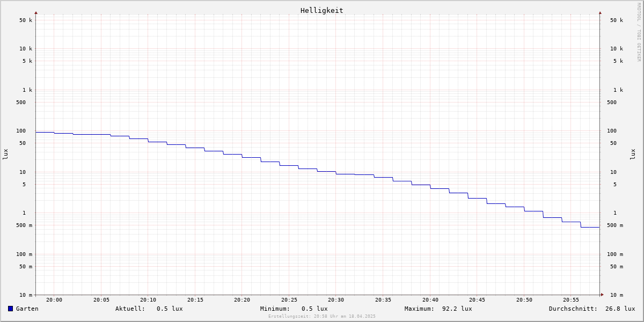The image size is (644, 322).
Task: Select the Maximum value 92.2 lux
Action: (457, 309)
